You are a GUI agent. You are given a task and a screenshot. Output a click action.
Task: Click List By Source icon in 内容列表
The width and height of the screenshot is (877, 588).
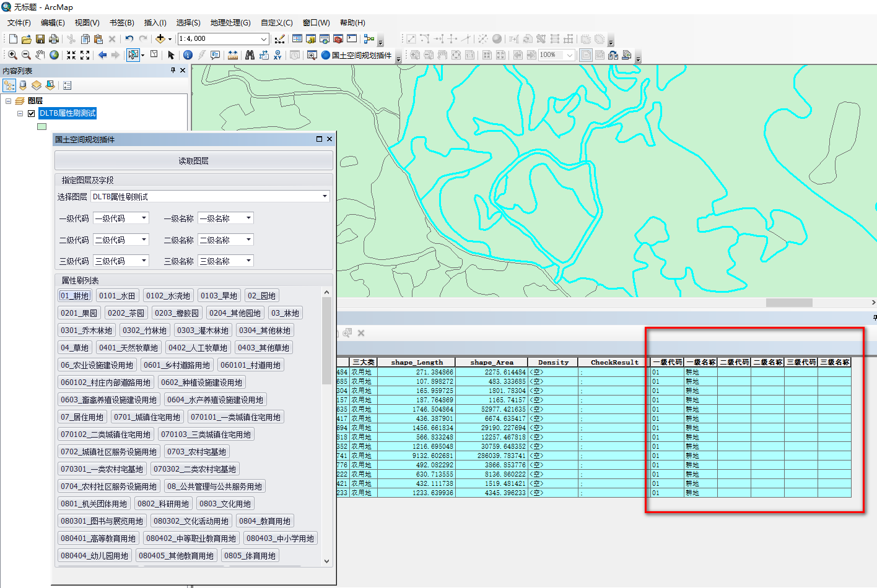tap(23, 85)
